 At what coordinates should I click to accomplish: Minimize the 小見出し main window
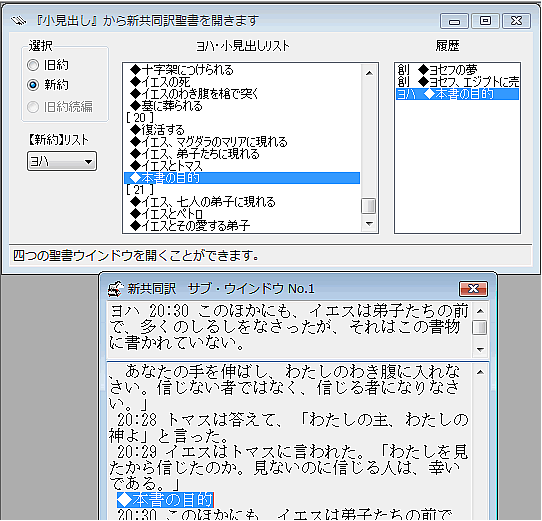click(x=454, y=21)
